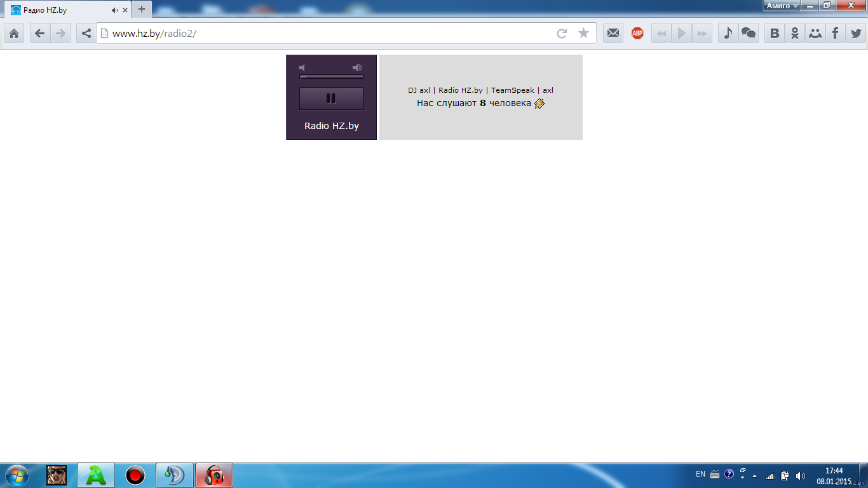This screenshot has width=868, height=488.
Task: Open the chat messages panel
Action: (x=749, y=33)
